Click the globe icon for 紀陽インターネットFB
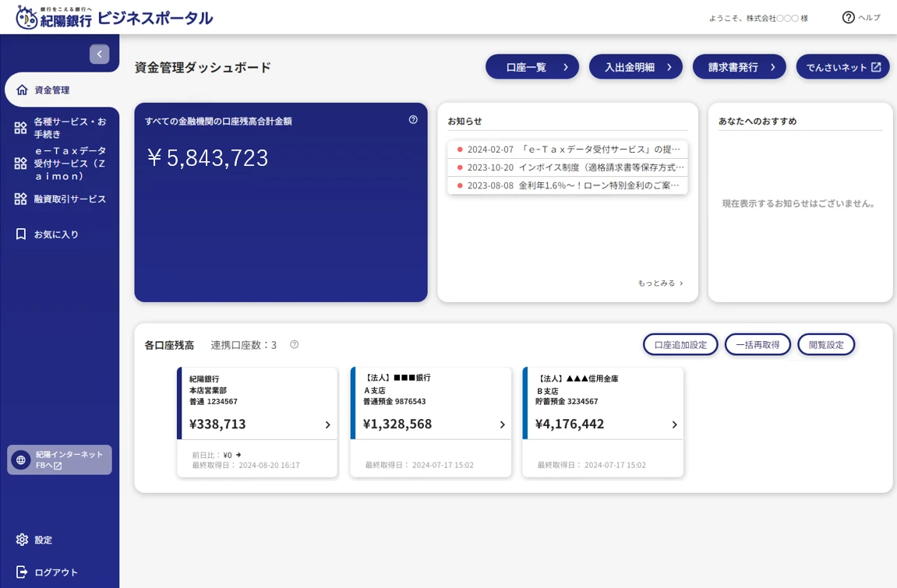 click(x=21, y=459)
